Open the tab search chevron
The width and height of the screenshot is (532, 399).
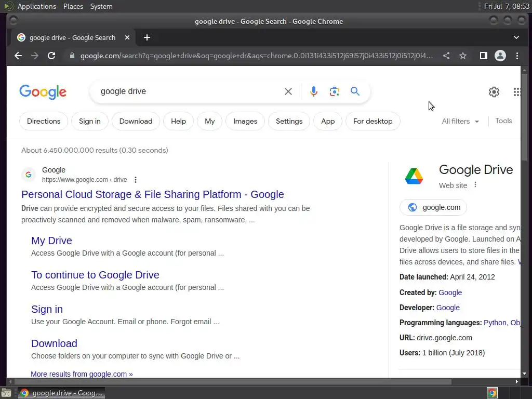tap(516, 37)
